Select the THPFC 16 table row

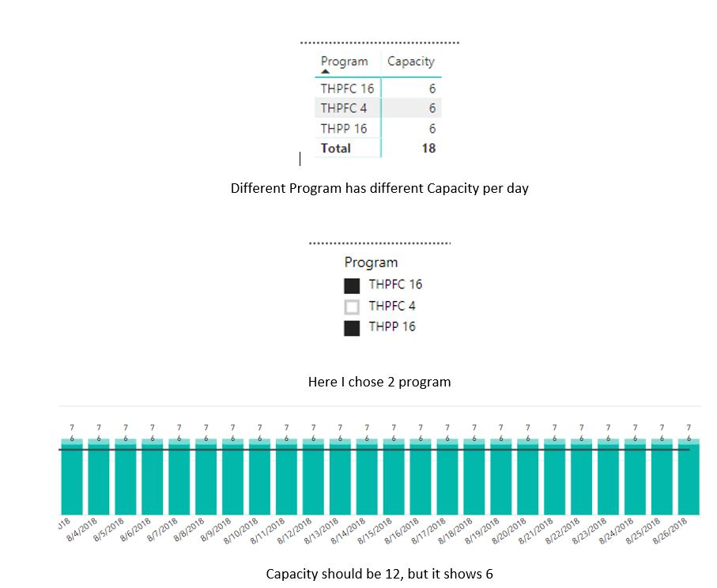click(378, 89)
